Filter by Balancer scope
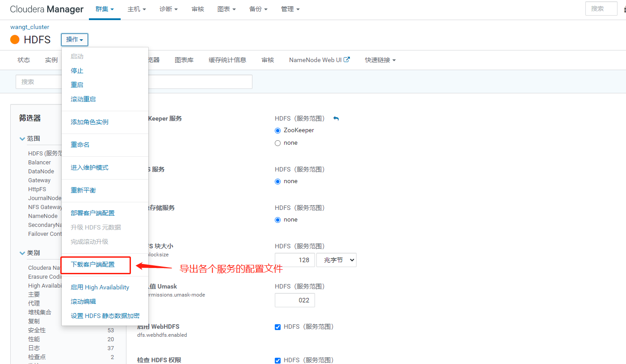Image resolution: width=626 pixels, height=364 pixels. point(39,163)
